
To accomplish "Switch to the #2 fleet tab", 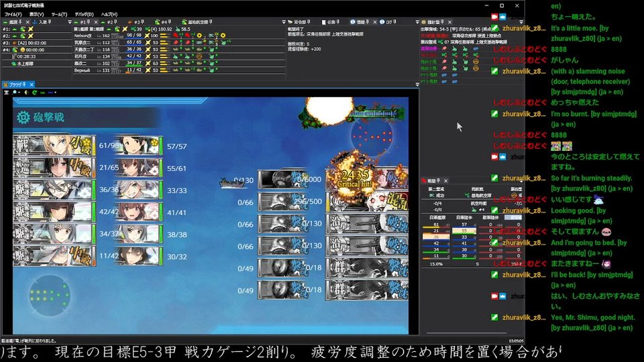I will (109, 22).
